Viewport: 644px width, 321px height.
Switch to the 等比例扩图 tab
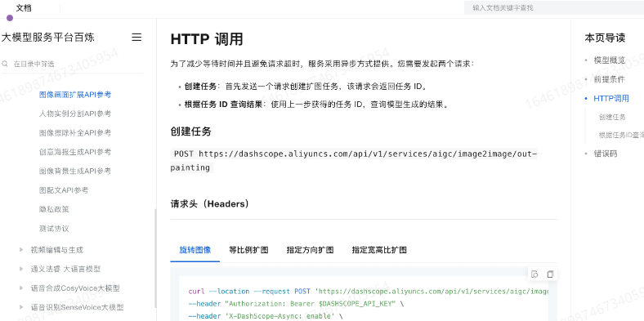click(x=249, y=250)
